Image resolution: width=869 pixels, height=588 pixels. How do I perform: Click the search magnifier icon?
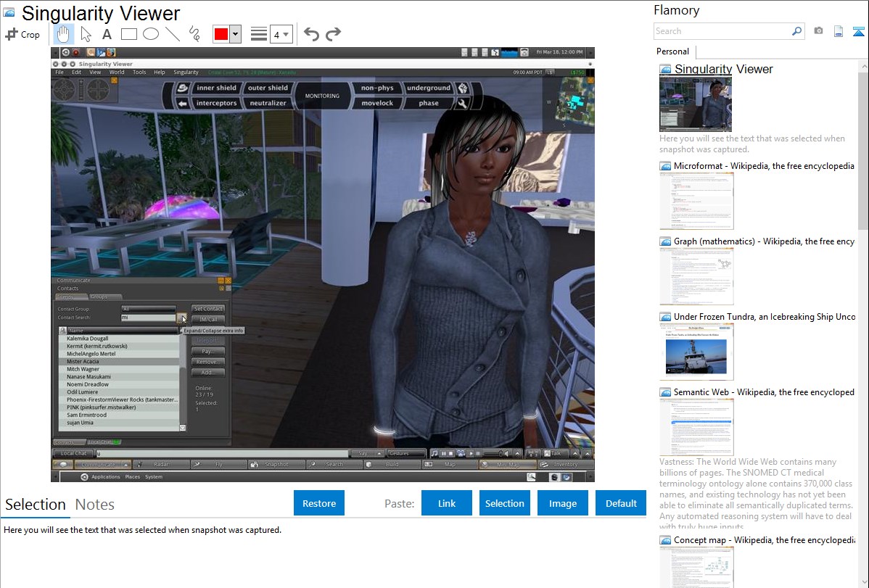coord(796,31)
